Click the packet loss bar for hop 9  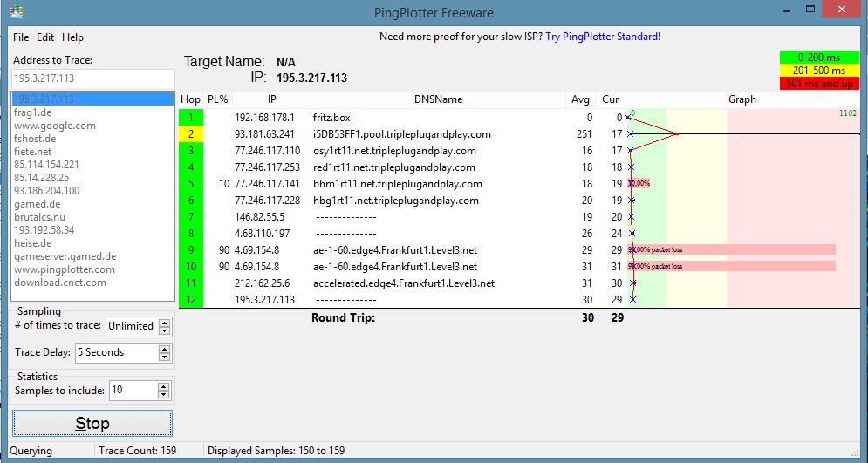[733, 250]
